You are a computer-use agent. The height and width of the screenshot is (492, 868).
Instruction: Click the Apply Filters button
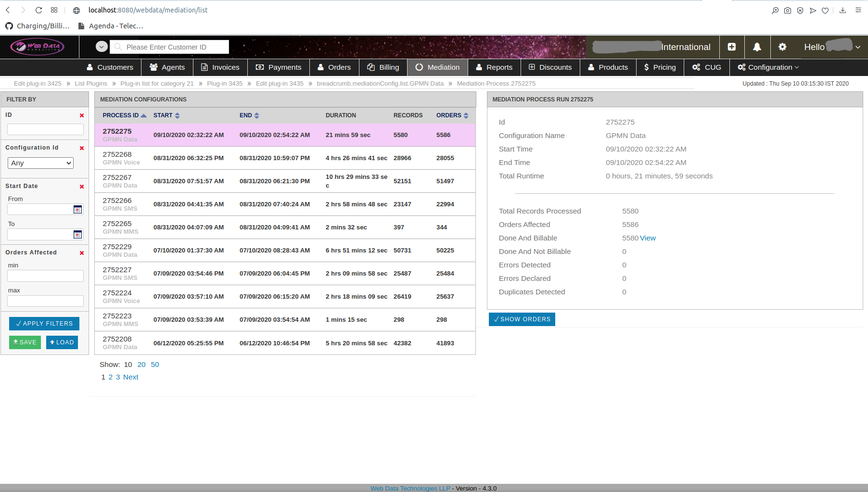44,324
